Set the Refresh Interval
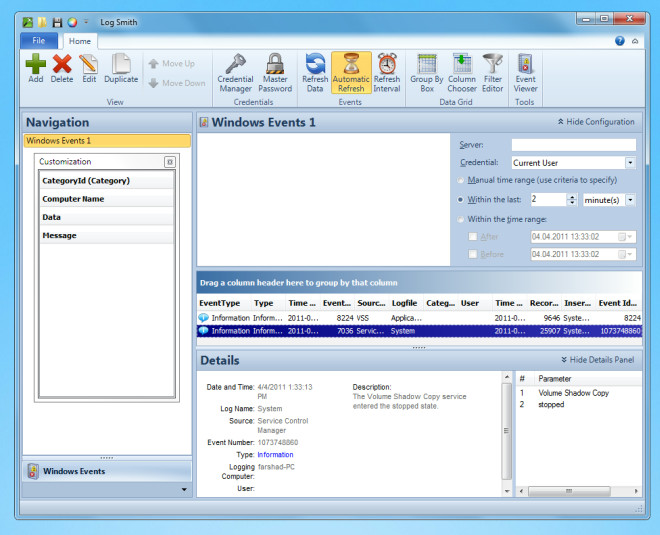 [387, 73]
